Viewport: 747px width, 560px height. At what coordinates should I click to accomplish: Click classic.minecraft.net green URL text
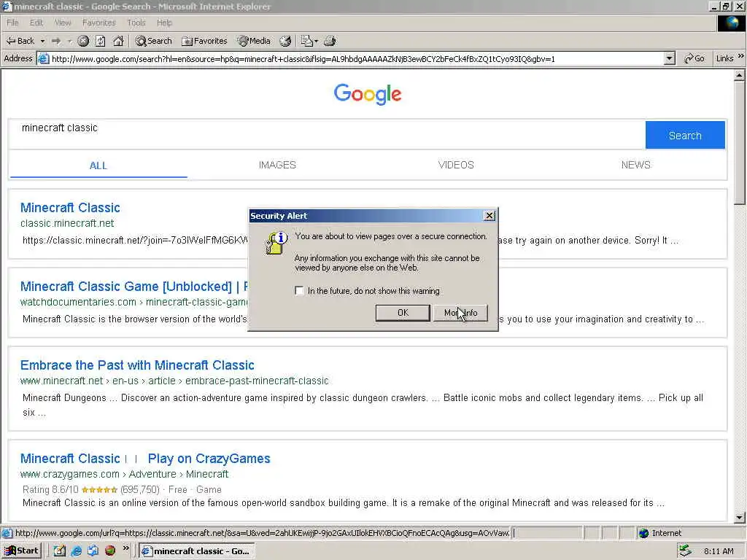[x=67, y=223]
